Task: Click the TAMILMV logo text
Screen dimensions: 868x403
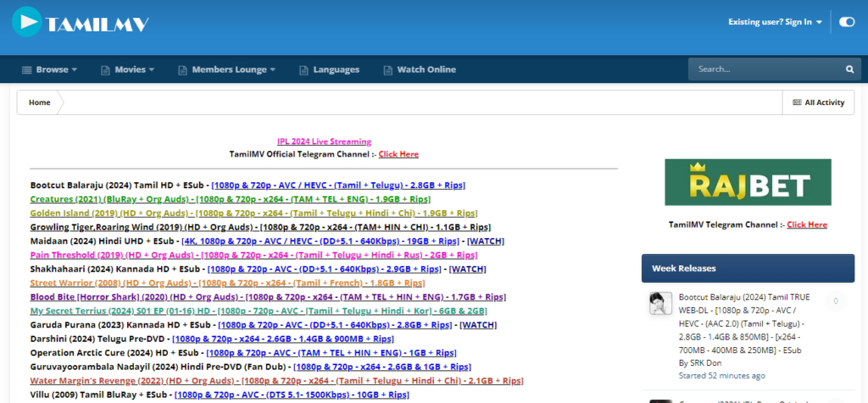Action: pos(97,24)
